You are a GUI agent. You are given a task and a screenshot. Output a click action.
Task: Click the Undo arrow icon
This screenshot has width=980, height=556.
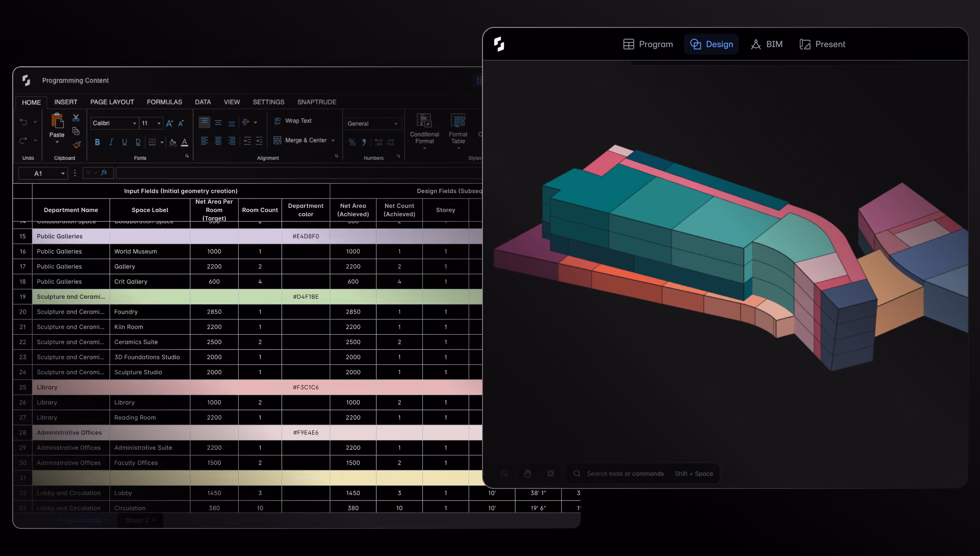[x=23, y=122]
